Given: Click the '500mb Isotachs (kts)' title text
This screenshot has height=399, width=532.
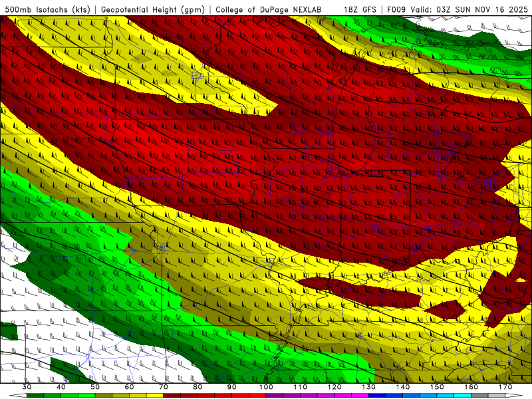Looking at the screenshot, I should pyautogui.click(x=48, y=10).
